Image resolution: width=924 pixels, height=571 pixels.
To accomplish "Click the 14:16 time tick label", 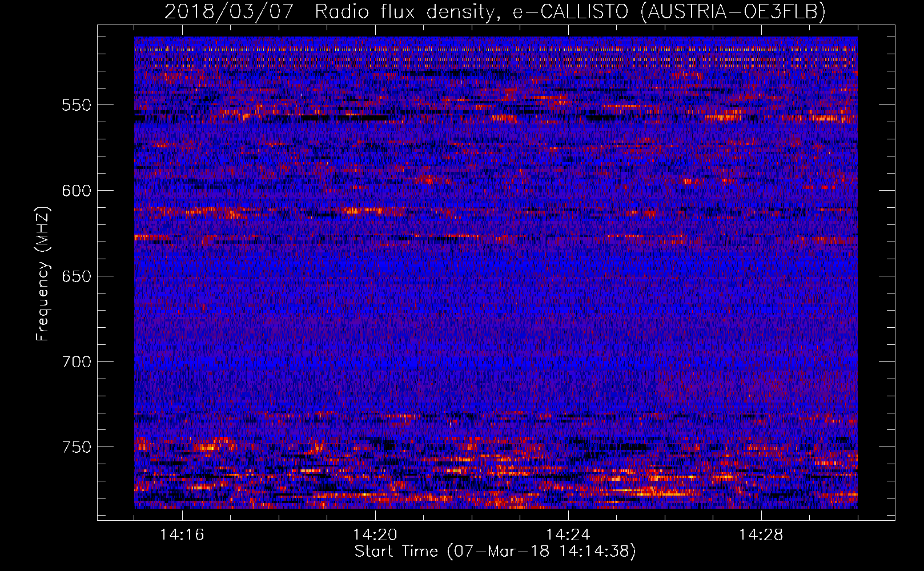I will pyautogui.click(x=182, y=535).
